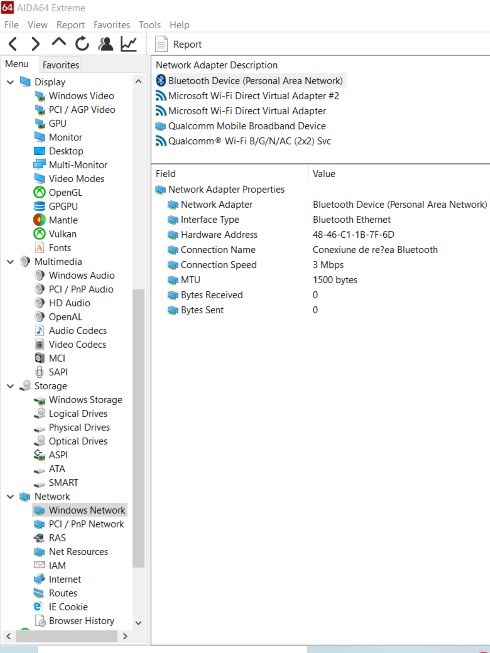Select Qualcomm Mobile Broadband Device adapter

tap(247, 126)
